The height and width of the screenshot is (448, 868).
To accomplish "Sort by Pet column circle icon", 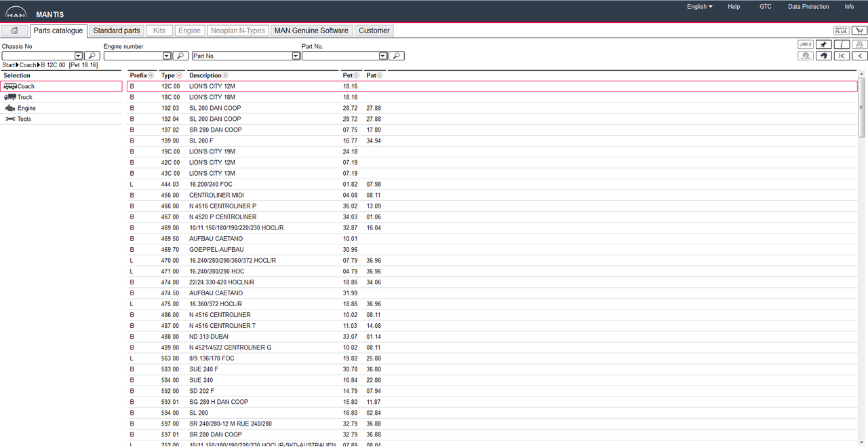I will pyautogui.click(x=357, y=75).
